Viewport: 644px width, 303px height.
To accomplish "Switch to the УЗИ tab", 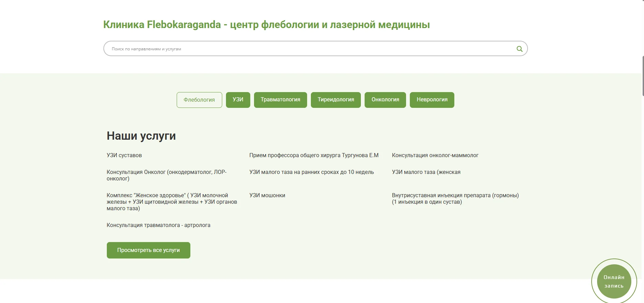I will coord(238,100).
